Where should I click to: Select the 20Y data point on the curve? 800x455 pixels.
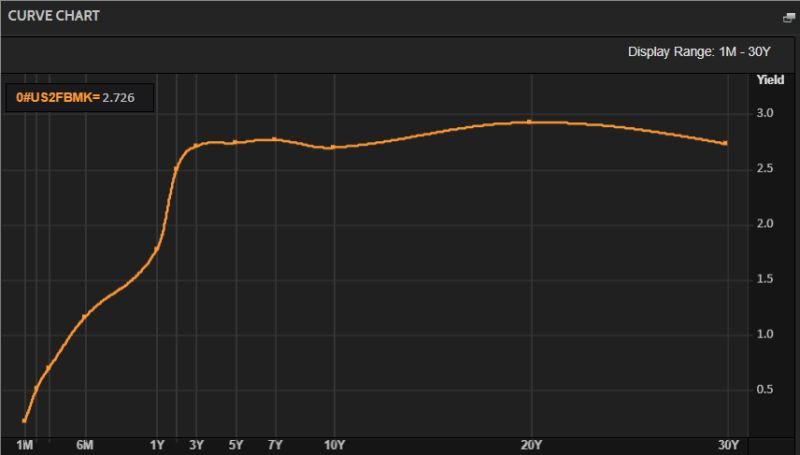(530, 122)
